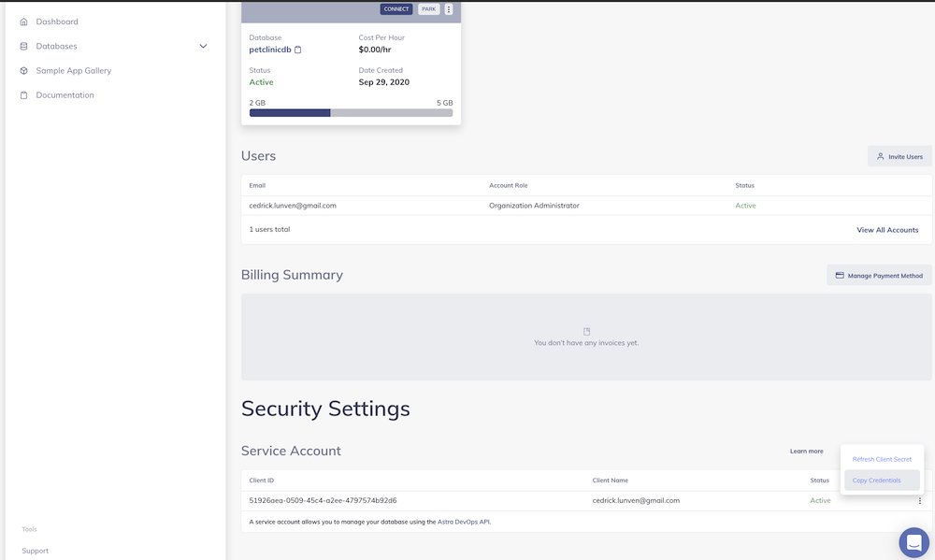Click the Sample App Gallery cube icon
This screenshot has height=560, width=935.
point(23,71)
